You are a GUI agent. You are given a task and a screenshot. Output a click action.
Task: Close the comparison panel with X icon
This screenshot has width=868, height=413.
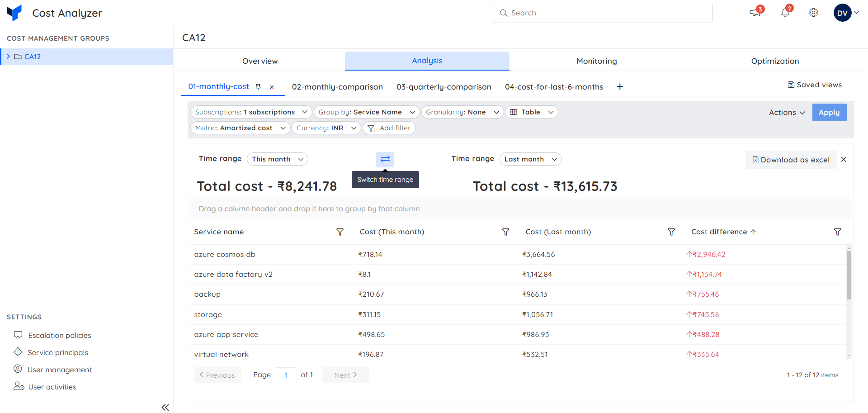point(844,159)
